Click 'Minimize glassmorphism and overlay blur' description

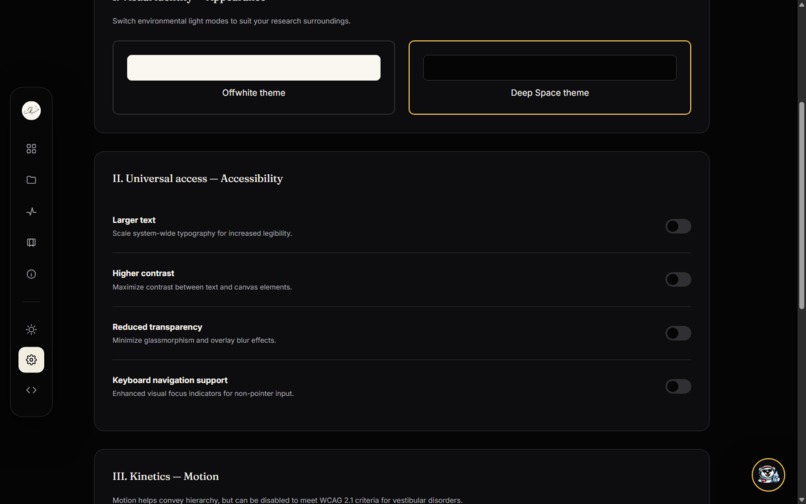(194, 340)
